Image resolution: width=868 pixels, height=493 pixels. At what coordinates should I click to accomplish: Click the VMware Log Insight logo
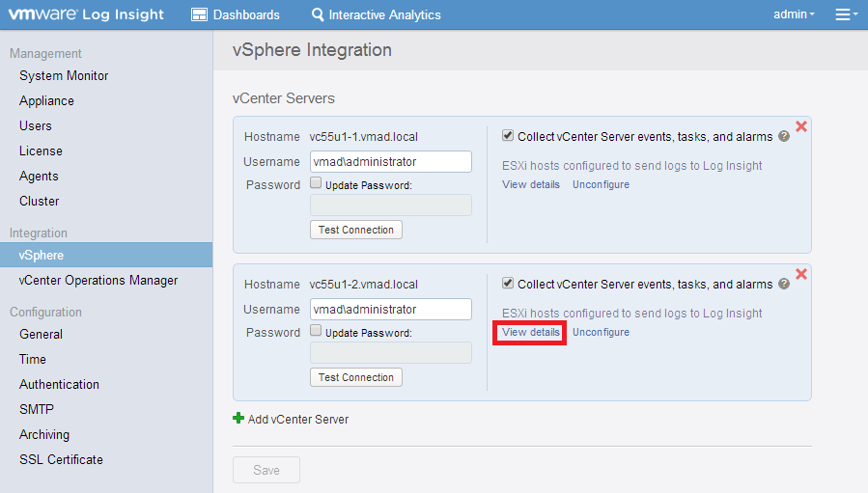87,14
